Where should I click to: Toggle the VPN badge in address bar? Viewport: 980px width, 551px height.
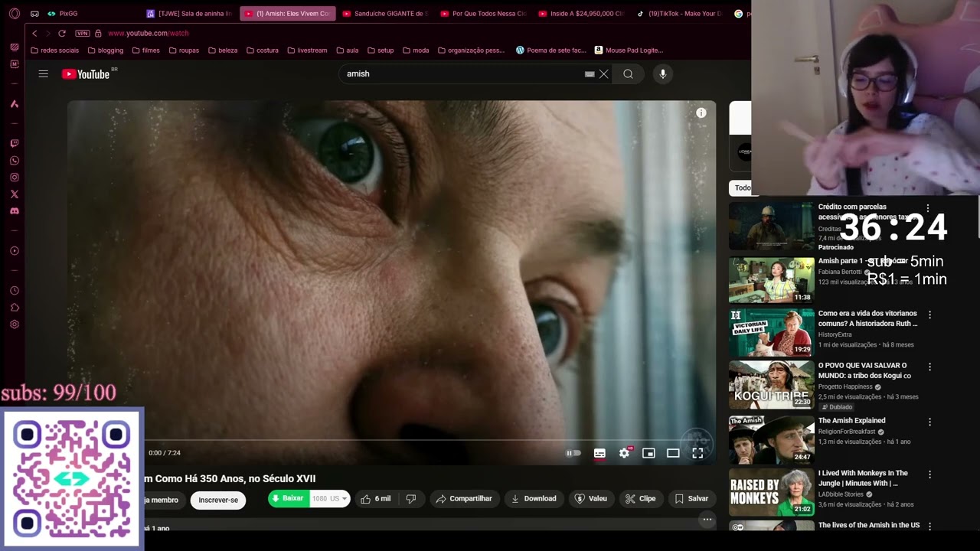point(83,34)
